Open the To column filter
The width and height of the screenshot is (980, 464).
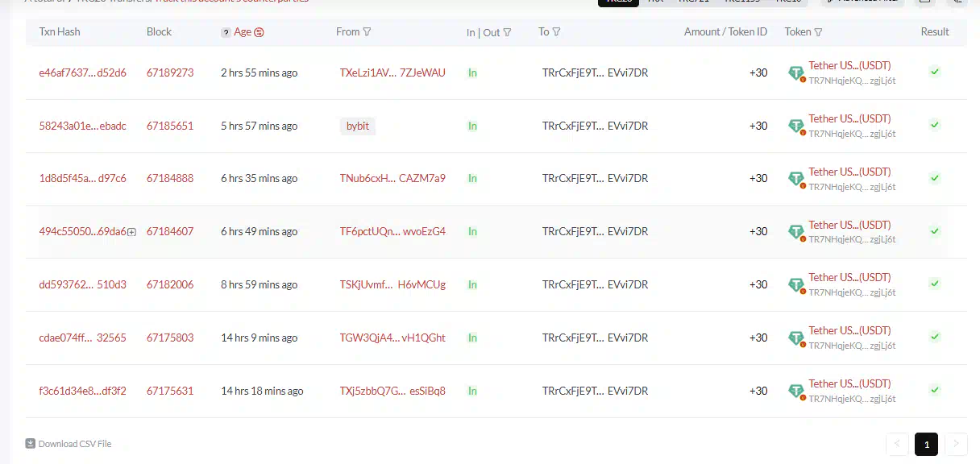(556, 32)
